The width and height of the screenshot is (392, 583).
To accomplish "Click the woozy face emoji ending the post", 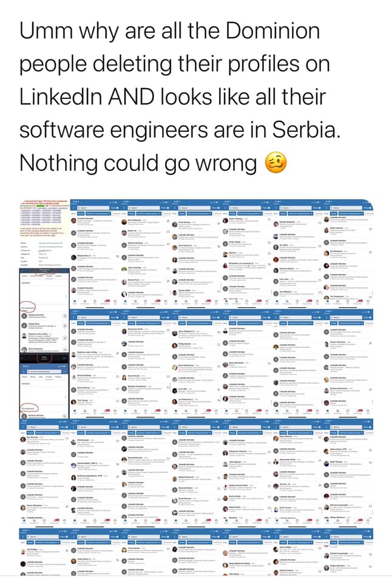I will tap(275, 163).
